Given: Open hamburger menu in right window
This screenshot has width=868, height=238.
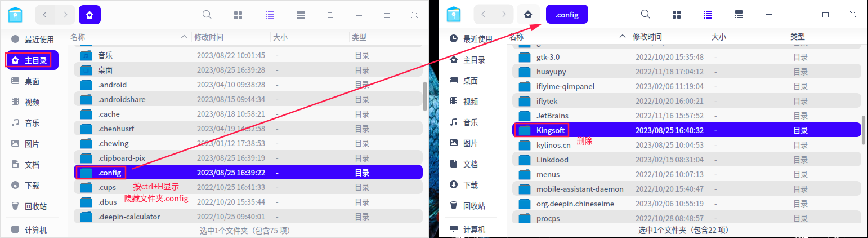Looking at the screenshot, I should click(769, 15).
